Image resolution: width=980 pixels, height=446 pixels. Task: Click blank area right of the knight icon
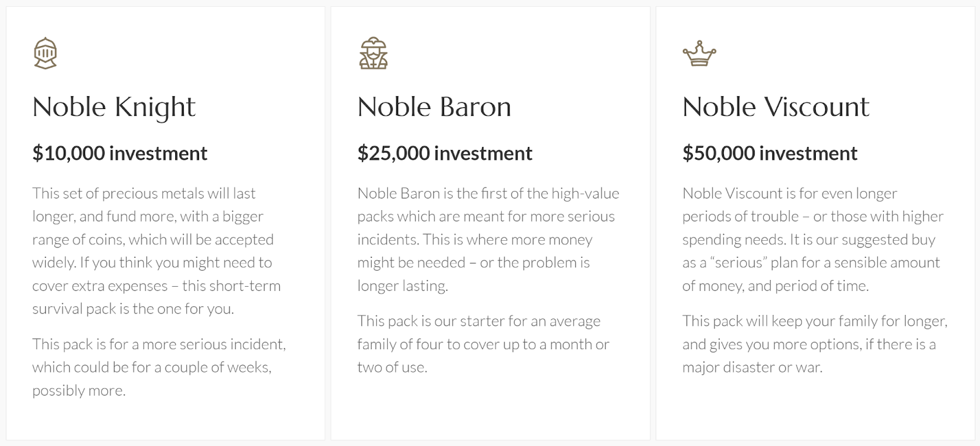[x=184, y=53]
